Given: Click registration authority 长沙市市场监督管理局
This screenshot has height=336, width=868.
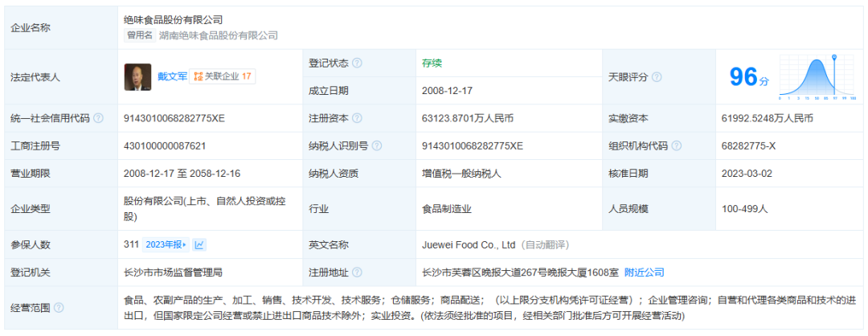Looking at the screenshot, I should 174,272.
